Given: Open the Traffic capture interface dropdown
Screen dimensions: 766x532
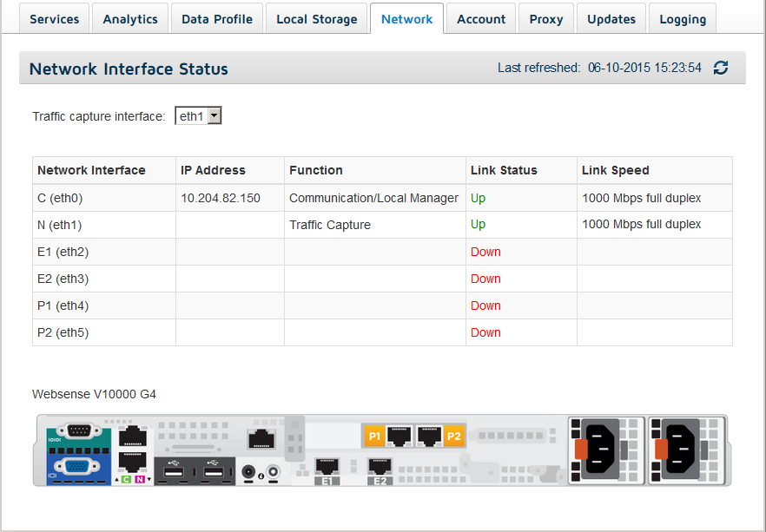Looking at the screenshot, I should [198, 116].
